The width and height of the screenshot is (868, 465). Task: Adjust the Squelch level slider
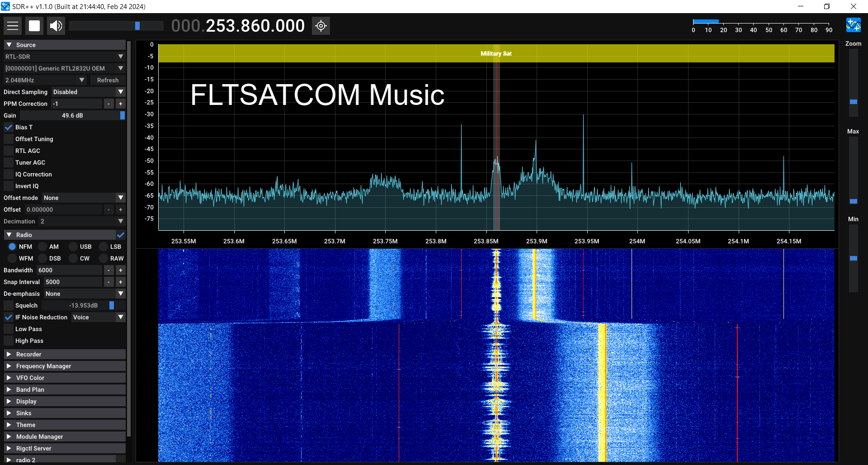click(83, 305)
